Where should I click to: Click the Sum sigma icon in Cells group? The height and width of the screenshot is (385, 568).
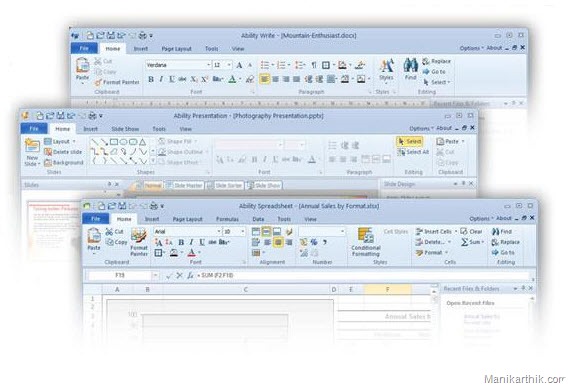tap(464, 242)
